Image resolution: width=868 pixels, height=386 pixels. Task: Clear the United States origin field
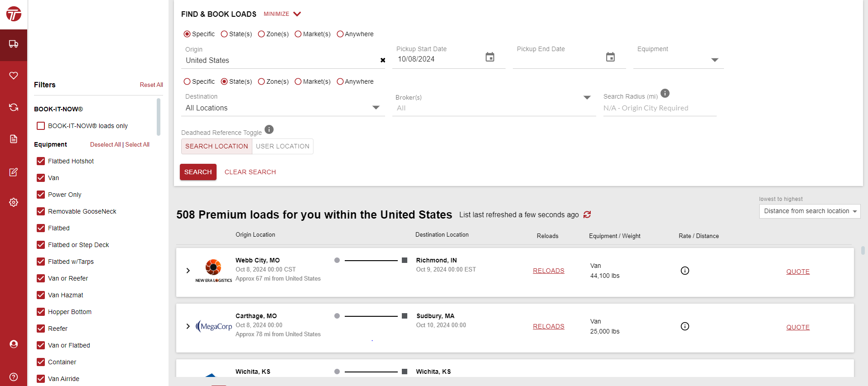[x=383, y=60]
